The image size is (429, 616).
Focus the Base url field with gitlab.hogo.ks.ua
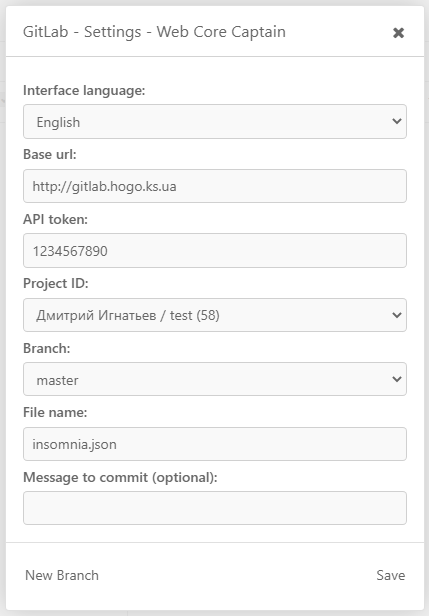coord(215,186)
